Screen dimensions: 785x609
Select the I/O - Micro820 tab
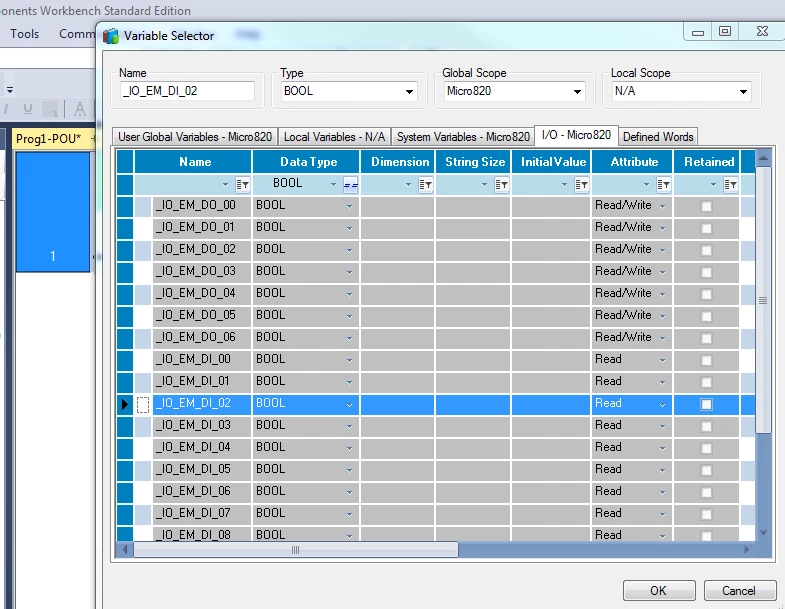(x=576, y=135)
